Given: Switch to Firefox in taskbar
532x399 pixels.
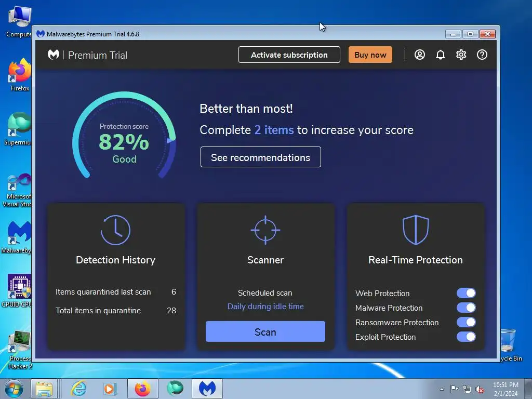Looking at the screenshot, I should tap(142, 389).
